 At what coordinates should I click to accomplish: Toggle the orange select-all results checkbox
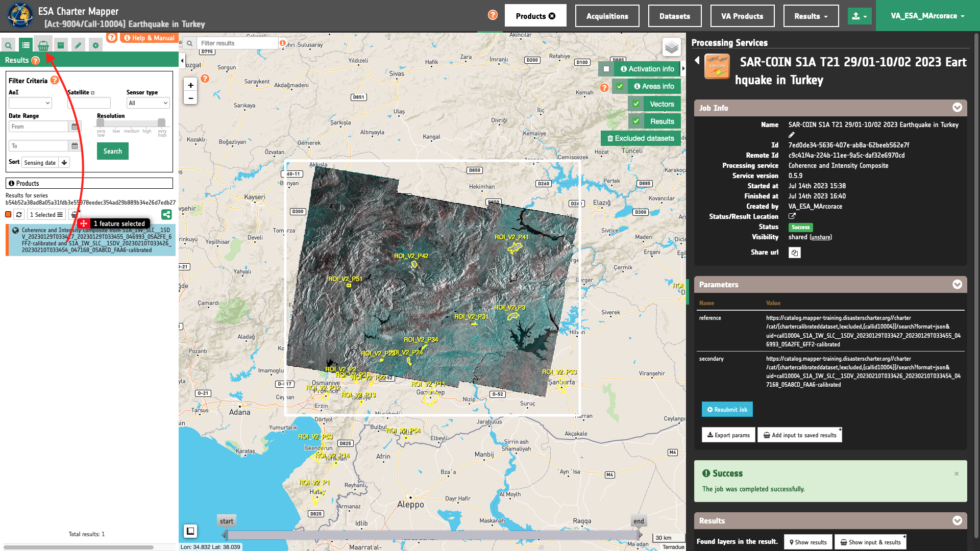pyautogui.click(x=8, y=214)
